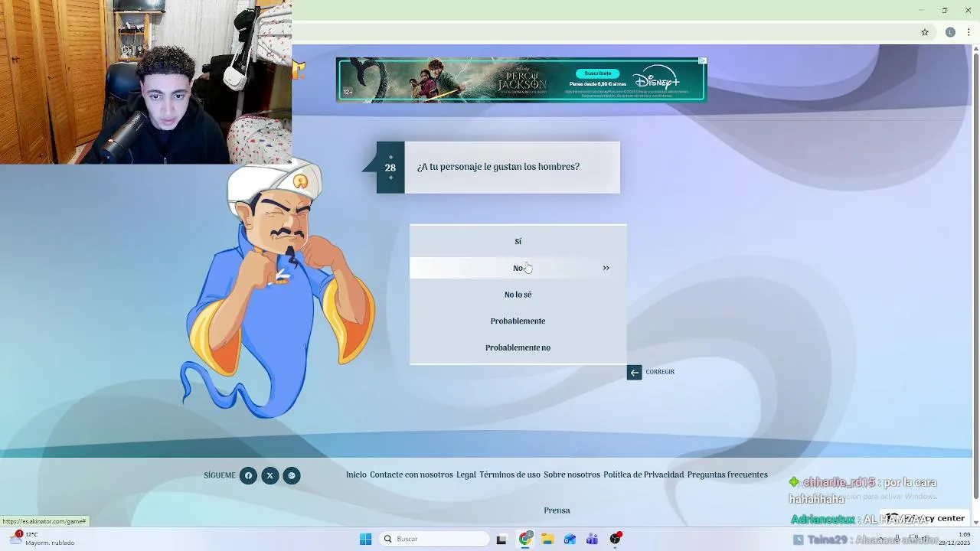This screenshot has width=980, height=551.
Task: Open the Chrome profile avatar
Action: coord(950,32)
